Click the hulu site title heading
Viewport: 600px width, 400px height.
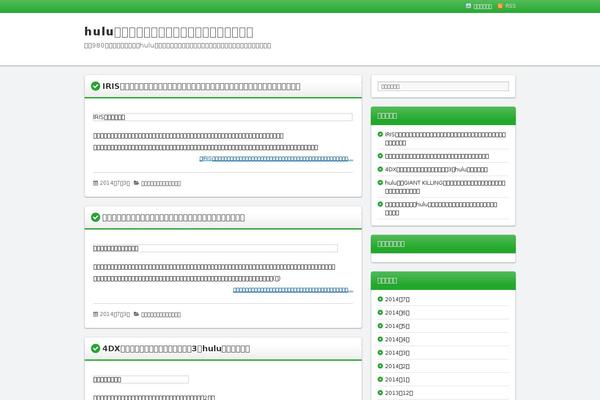point(169,32)
